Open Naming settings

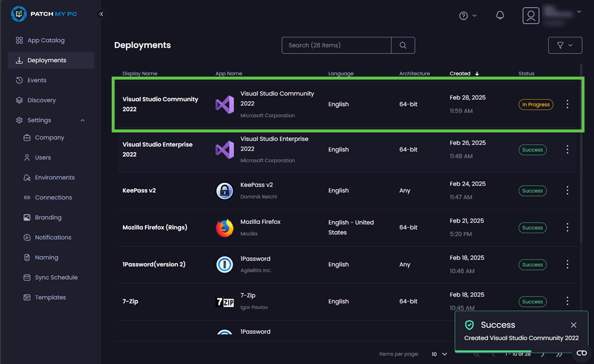[x=46, y=258]
